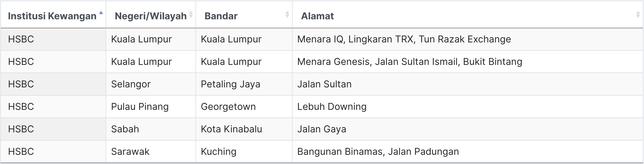Select the Petaling Jaya cell
The height and width of the screenshot is (164, 644).
pyautogui.click(x=230, y=84)
